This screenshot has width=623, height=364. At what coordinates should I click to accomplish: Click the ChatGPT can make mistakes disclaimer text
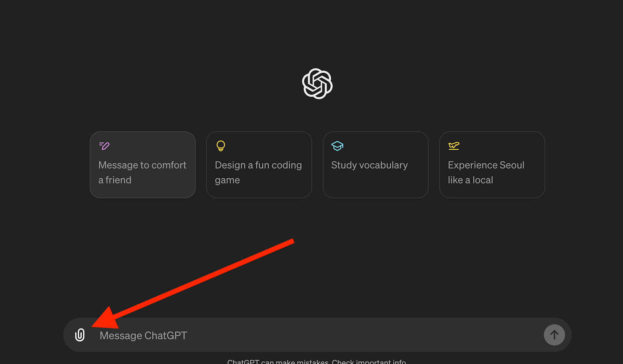tap(317, 361)
